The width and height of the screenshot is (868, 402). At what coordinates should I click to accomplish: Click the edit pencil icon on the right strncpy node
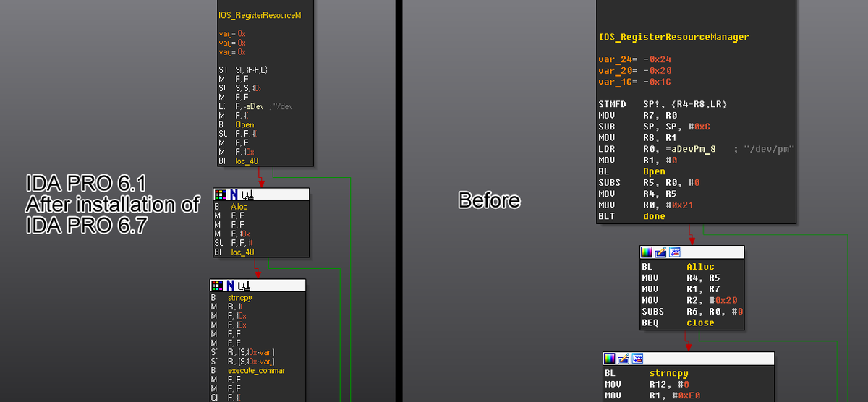click(624, 359)
